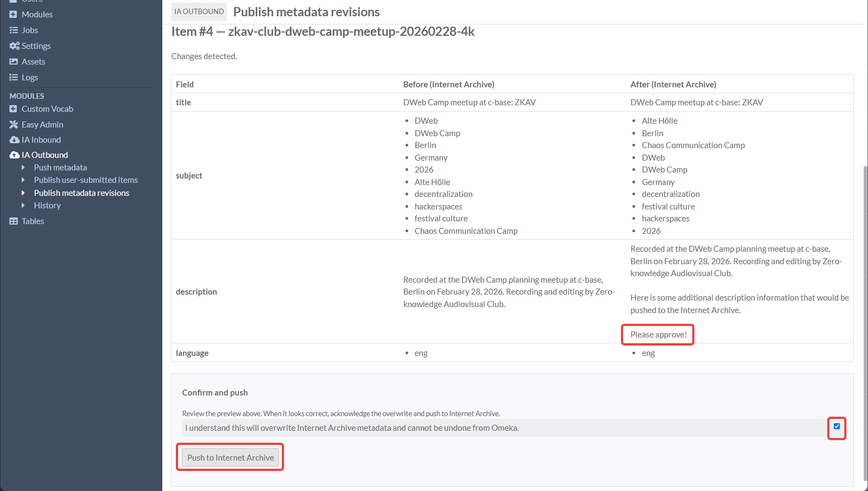This screenshot has height=491, width=868.
Task: Open Publish user-submitted items page
Action: coord(86,180)
